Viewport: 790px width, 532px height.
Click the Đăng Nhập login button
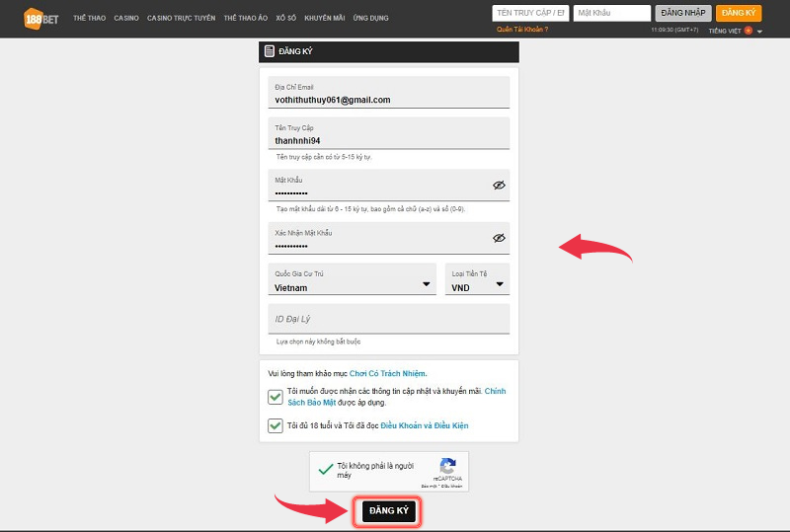click(x=682, y=13)
